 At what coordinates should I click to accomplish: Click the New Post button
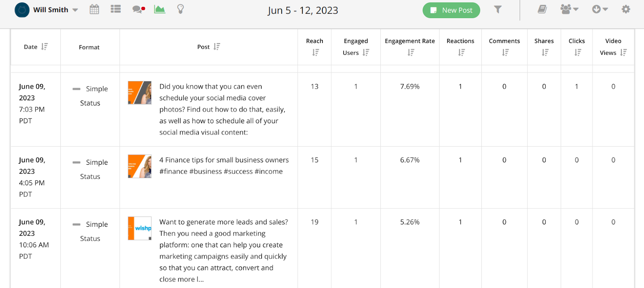coord(451,10)
